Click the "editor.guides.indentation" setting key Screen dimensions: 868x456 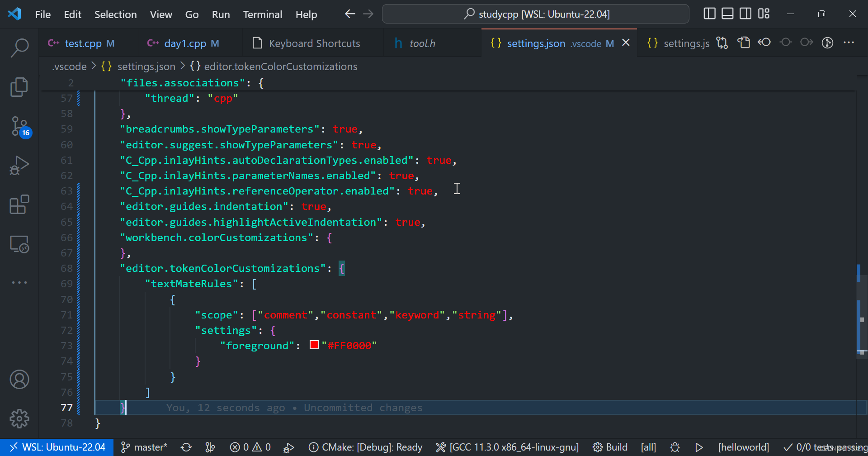pyautogui.click(x=204, y=207)
